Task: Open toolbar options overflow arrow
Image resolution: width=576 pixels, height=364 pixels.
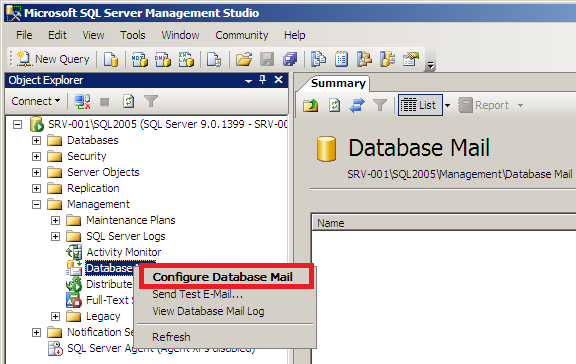Action: click(x=430, y=65)
